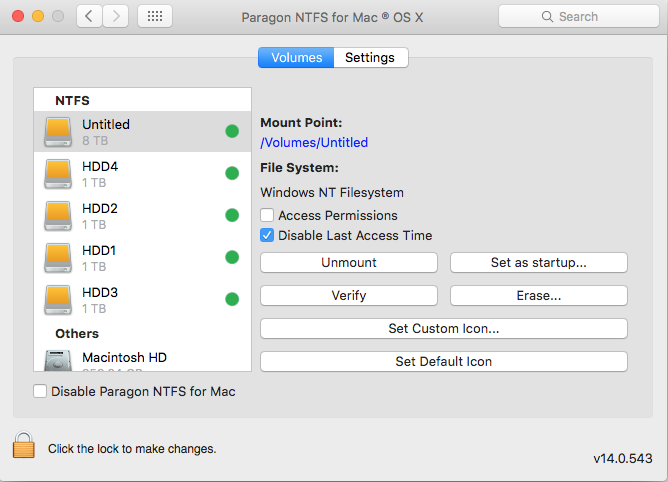Screen dimensions: 668x482
Task: Click the HDD1 drive icon
Action: pos(58,258)
